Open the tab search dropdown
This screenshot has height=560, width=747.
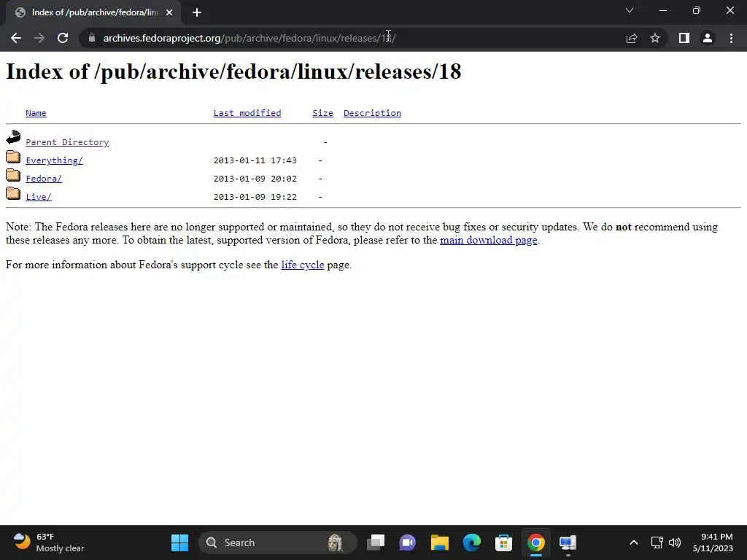pyautogui.click(x=630, y=10)
